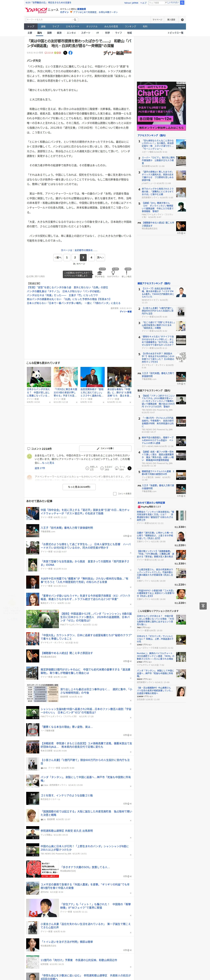Click the マイページ link
Screen dimensions: 210x980
click(x=157, y=19)
